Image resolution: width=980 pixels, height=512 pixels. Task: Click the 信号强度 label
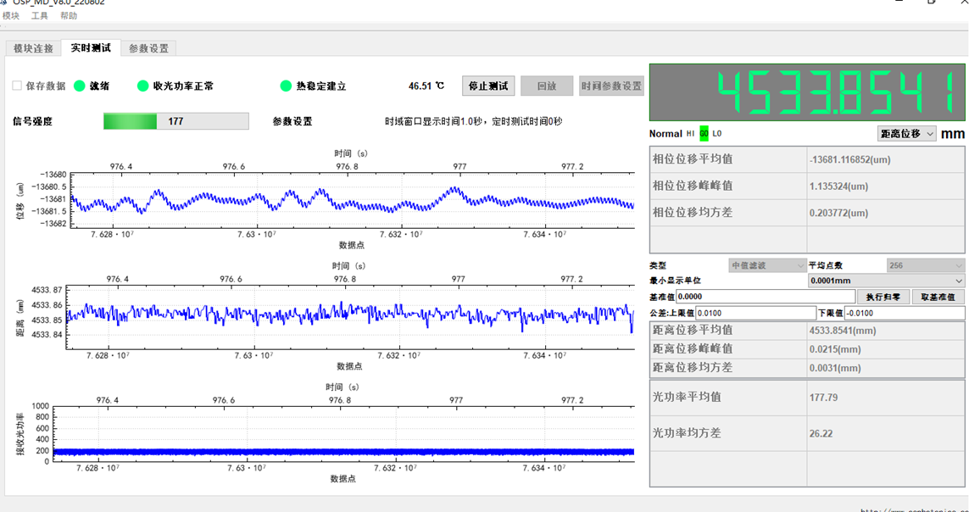pyautogui.click(x=32, y=121)
